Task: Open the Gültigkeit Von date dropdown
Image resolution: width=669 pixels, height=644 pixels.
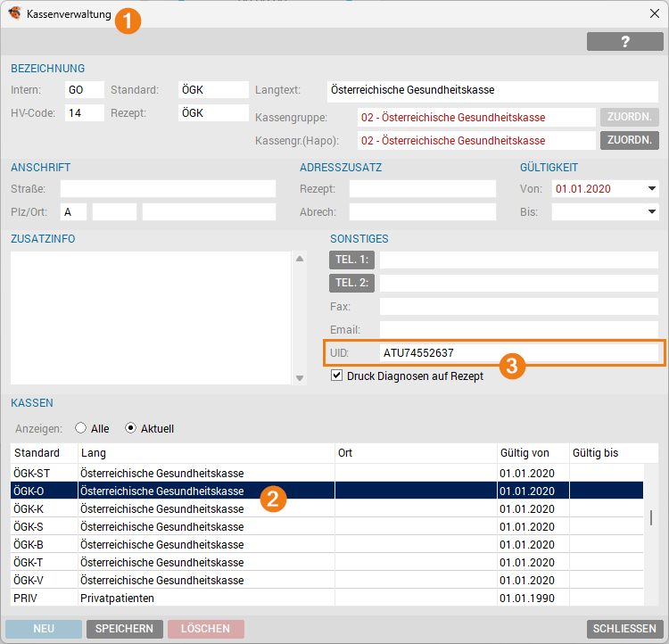Action: click(x=651, y=189)
